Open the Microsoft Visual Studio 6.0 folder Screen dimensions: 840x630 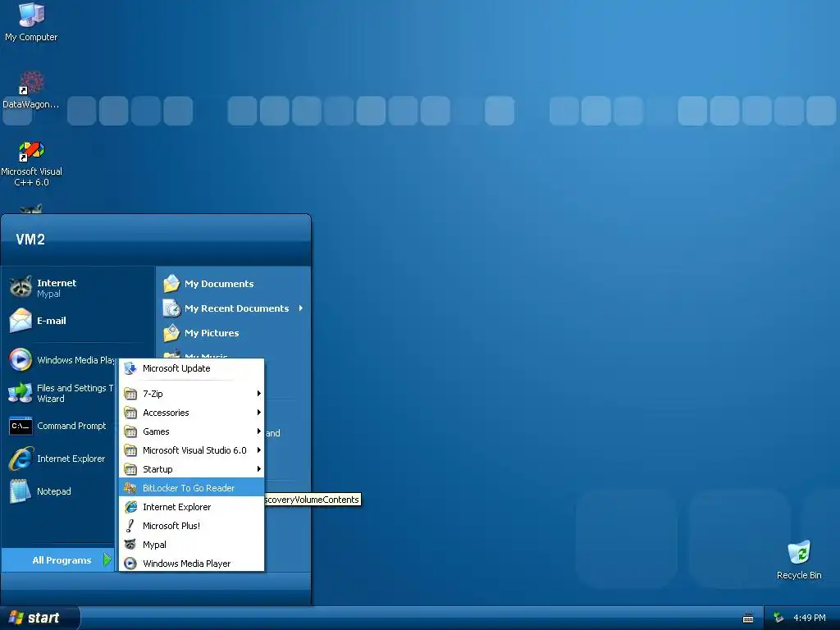[192, 450]
